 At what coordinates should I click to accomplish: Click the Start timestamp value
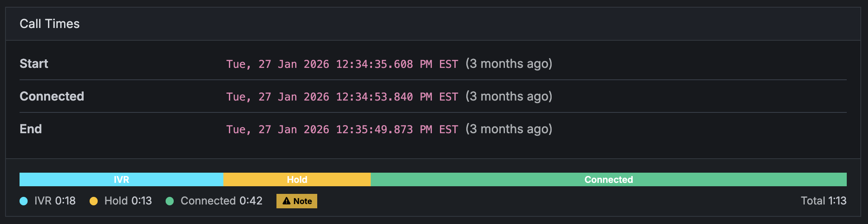coord(342,64)
